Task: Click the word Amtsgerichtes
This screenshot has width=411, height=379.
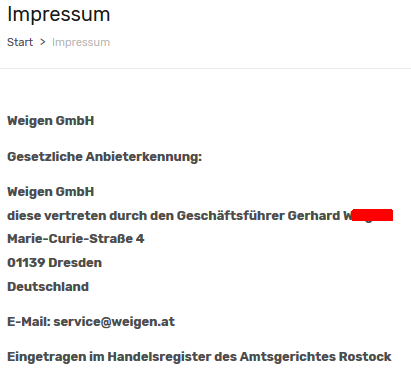Action: [288, 357]
